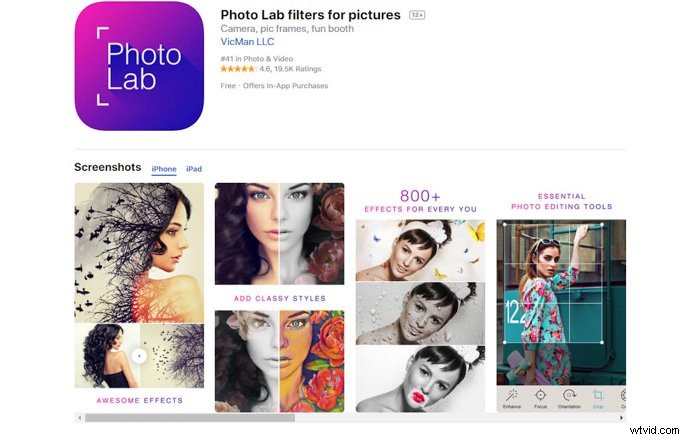Switch to the iPad screenshots tab
The image size is (700, 440).
pos(194,169)
